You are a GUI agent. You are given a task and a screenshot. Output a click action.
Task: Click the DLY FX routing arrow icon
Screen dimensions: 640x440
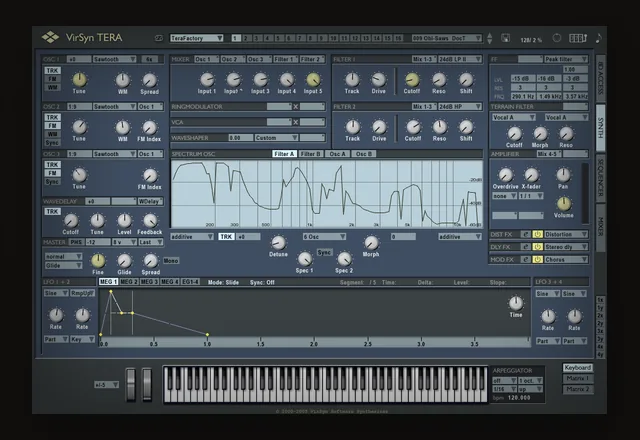coord(526,247)
